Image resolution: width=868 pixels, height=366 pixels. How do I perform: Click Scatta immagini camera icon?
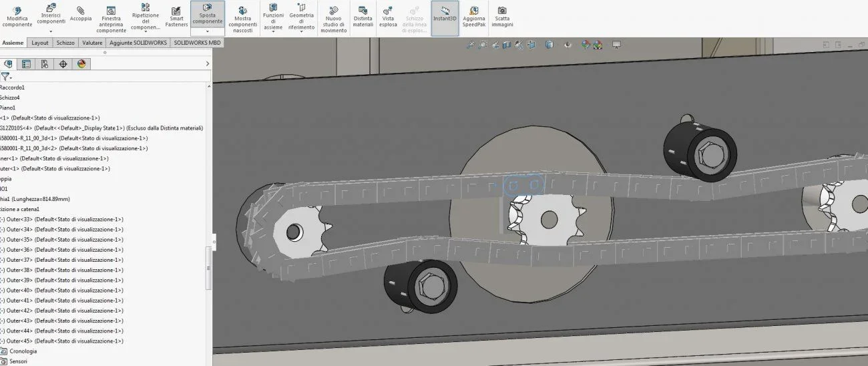click(502, 17)
